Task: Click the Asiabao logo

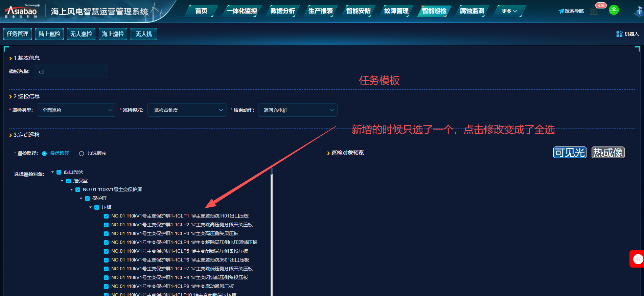Action: coord(21,12)
